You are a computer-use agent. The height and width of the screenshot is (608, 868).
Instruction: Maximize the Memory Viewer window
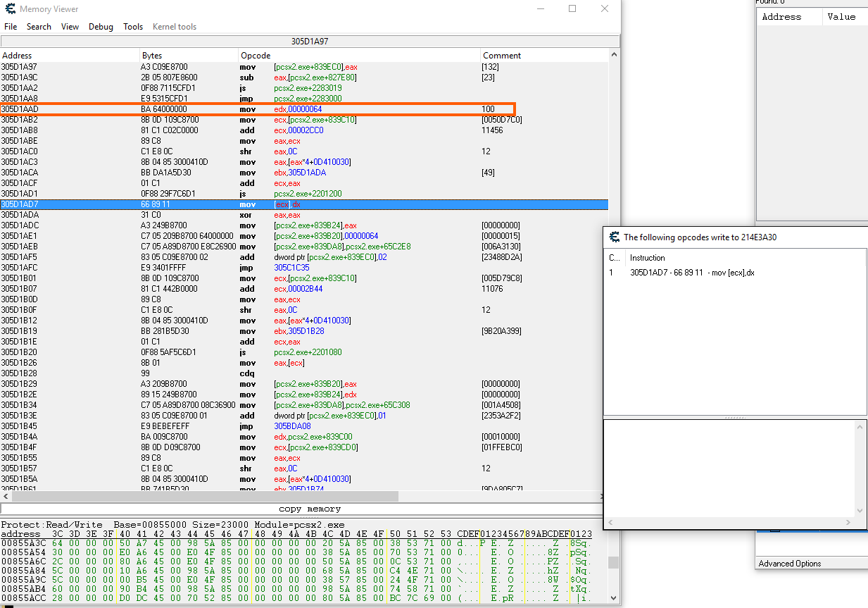coord(572,9)
